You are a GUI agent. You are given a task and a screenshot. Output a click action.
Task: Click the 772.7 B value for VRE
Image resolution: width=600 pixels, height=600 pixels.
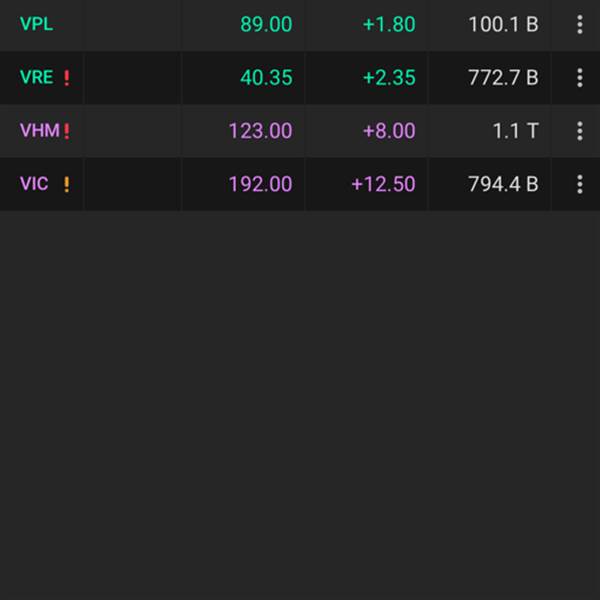coord(503,78)
